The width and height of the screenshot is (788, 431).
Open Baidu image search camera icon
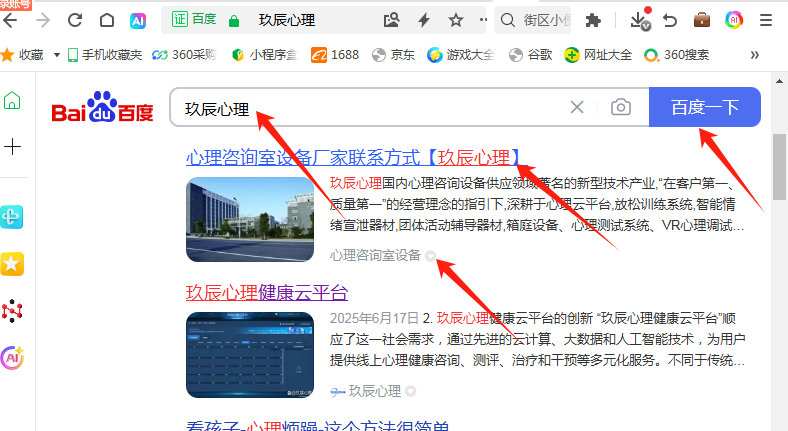pos(621,107)
